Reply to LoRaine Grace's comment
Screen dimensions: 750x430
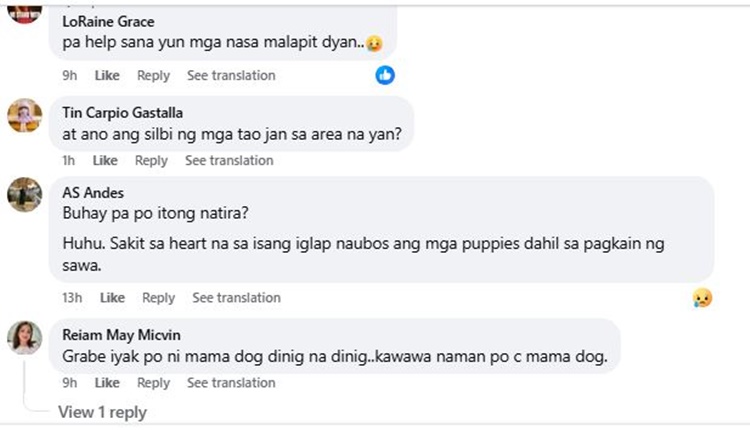[153, 75]
